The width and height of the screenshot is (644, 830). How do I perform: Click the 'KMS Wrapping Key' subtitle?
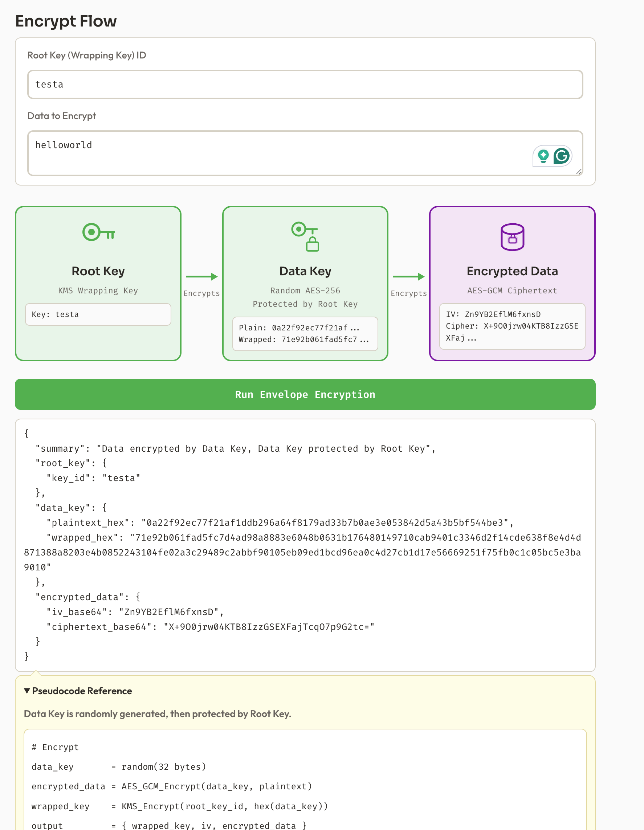click(x=98, y=290)
